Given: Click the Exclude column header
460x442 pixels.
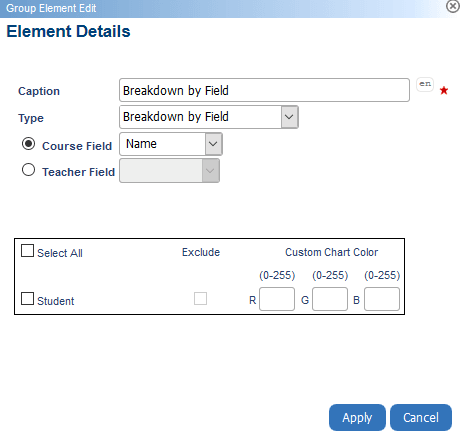Looking at the screenshot, I should (201, 252).
